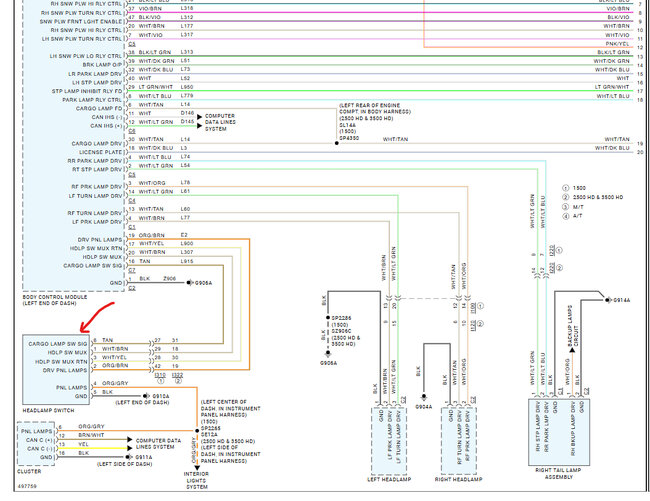Select ground point G904A
This screenshot has height=501, width=650.
click(424, 407)
